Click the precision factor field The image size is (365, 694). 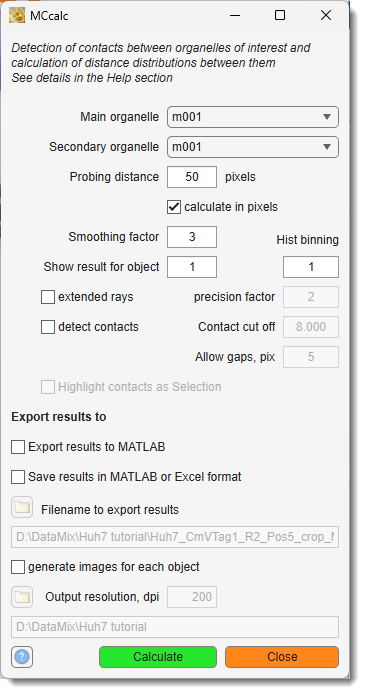311,297
